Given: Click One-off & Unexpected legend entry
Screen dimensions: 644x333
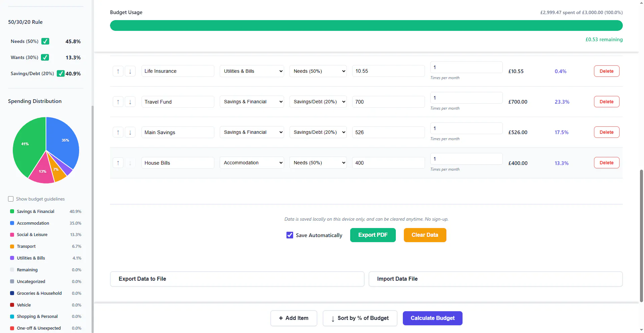Looking at the screenshot, I should coord(46,328).
